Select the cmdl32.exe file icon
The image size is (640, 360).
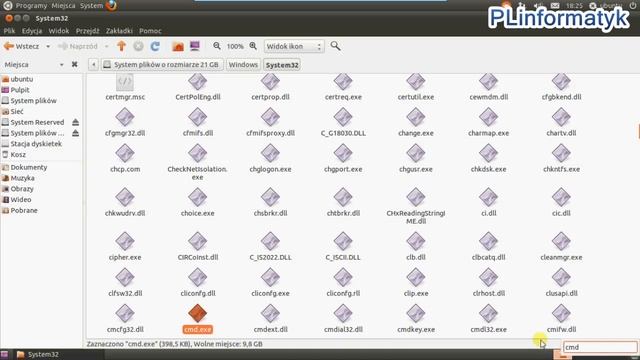(489, 313)
